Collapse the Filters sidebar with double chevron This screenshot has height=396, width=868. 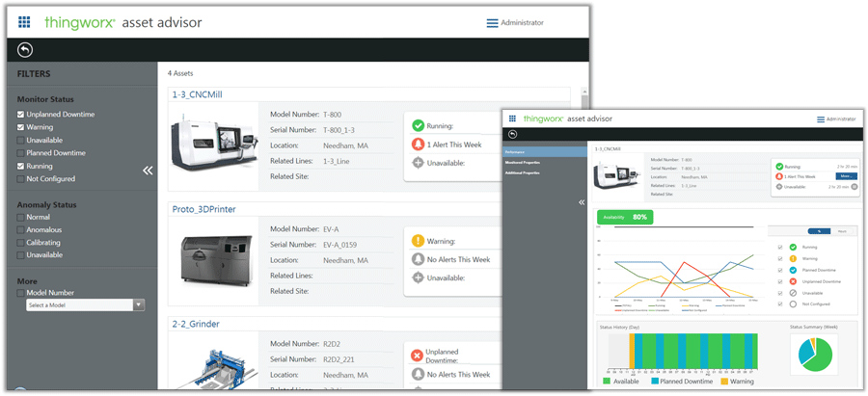(148, 171)
